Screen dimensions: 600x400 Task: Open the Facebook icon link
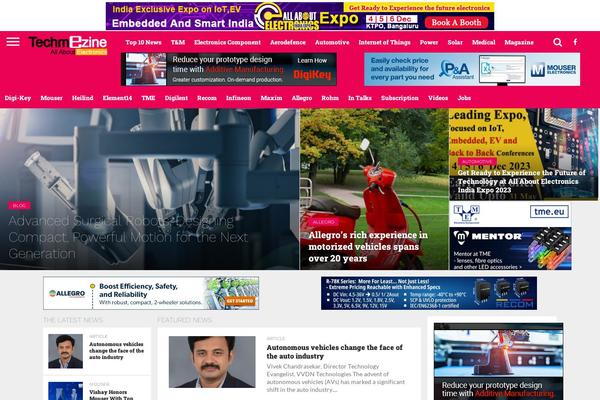[x=575, y=42]
